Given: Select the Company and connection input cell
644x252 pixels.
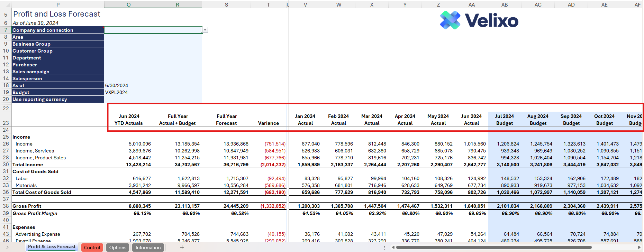Looking at the screenshot, I should (x=153, y=30).
